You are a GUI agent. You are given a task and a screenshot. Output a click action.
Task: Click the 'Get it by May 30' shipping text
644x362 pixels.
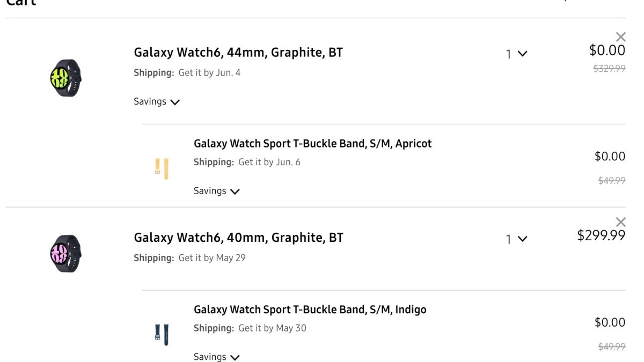(272, 328)
